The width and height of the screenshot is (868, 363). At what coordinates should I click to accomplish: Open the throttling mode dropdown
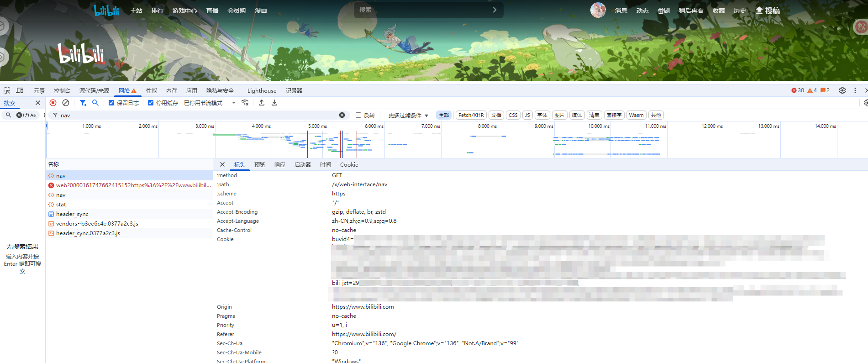[x=210, y=103]
